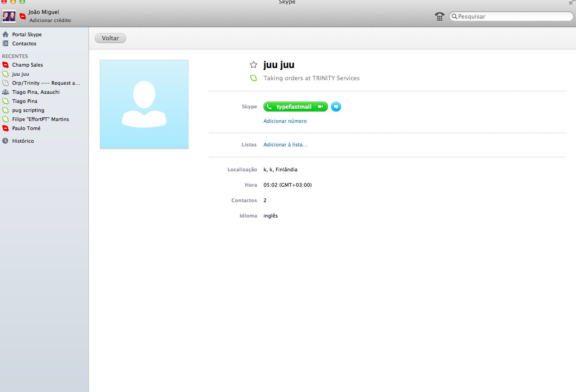This screenshot has height=392, width=576.
Task: Click question mark icon beside Orp/Trinity
Action: click(x=5, y=83)
